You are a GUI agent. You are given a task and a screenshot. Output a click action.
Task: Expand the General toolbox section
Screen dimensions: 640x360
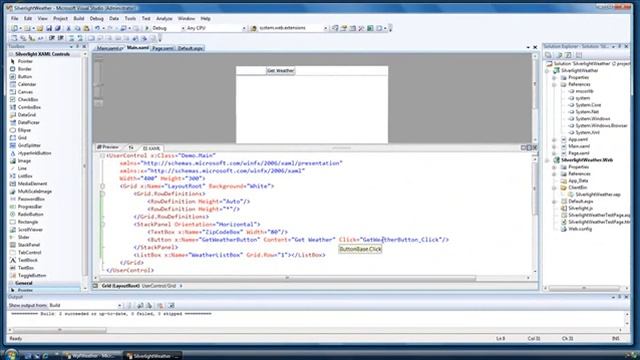point(11,283)
